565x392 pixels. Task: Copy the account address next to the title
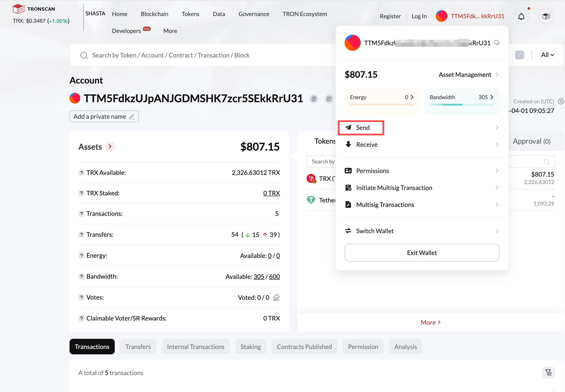(314, 99)
